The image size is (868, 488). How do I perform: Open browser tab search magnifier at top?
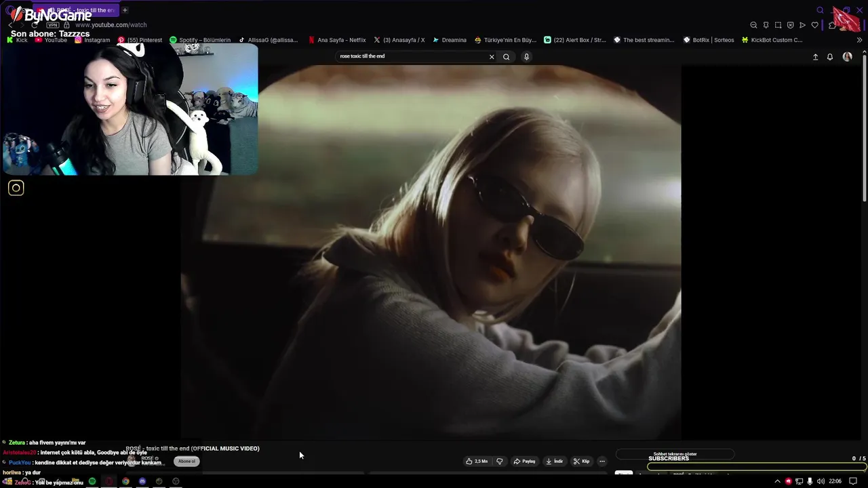(820, 10)
